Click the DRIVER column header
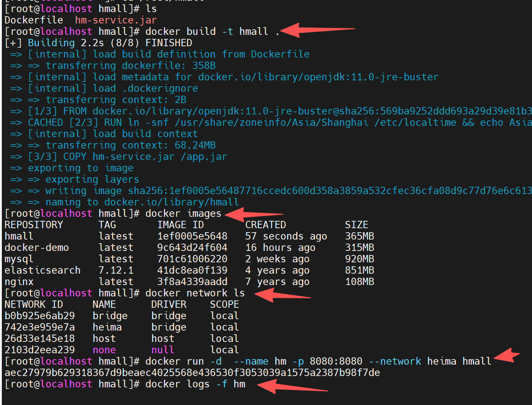This screenshot has height=405, width=532. pos(169,304)
